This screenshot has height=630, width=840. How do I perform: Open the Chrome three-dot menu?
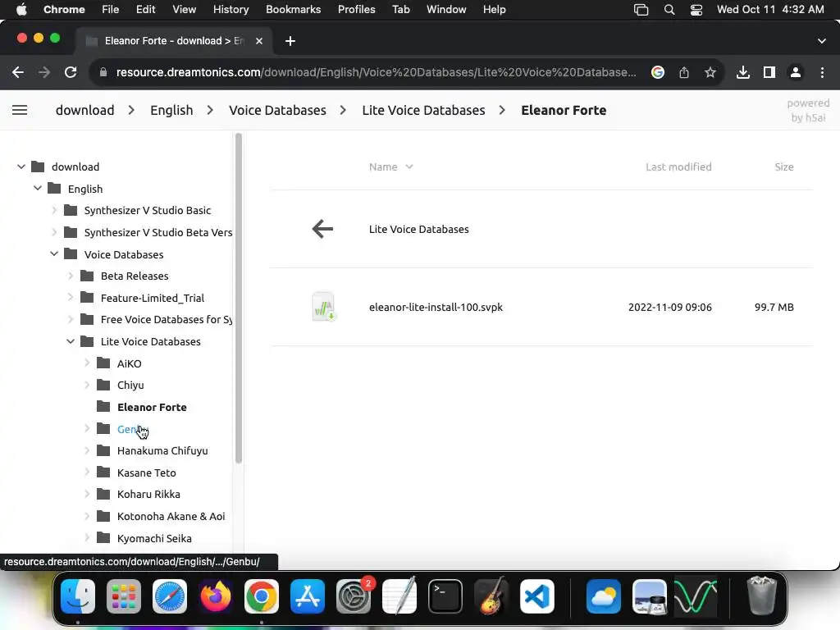pos(822,72)
